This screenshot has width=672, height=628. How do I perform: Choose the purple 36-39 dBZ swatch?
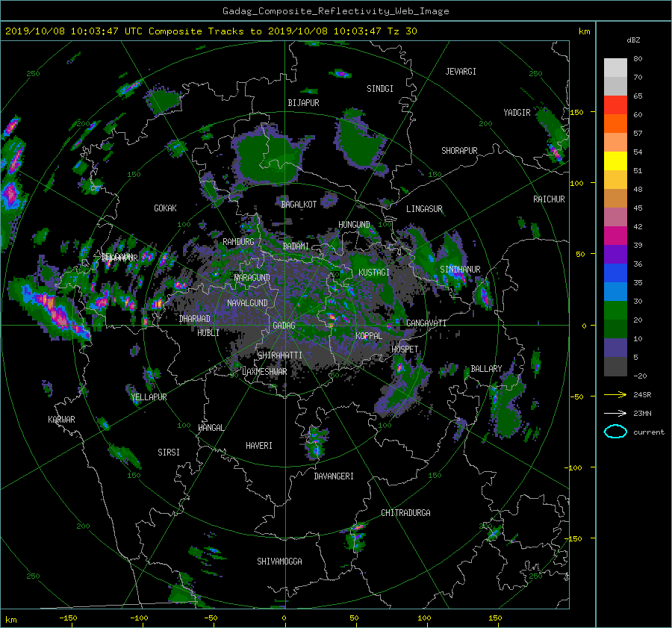[x=615, y=255]
